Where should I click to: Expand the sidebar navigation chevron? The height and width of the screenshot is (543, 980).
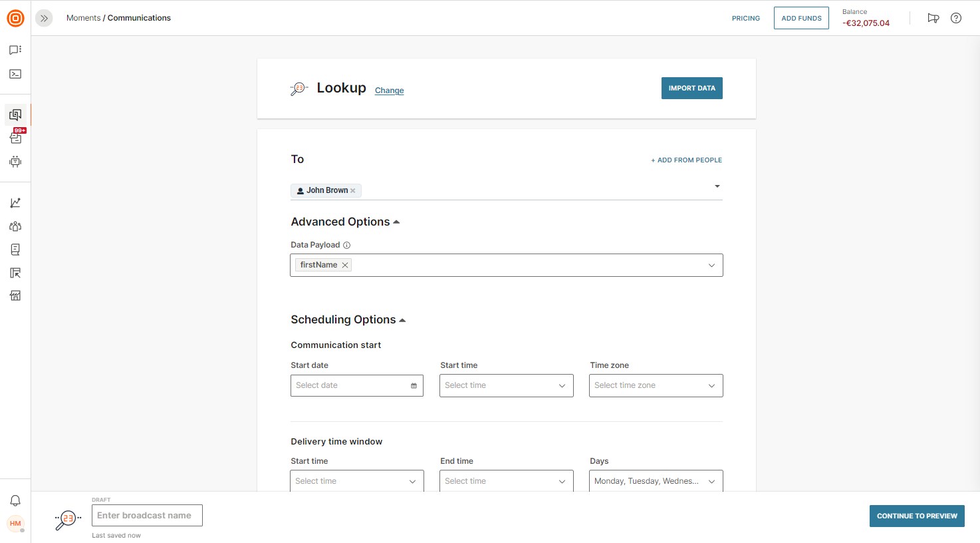[x=44, y=19]
